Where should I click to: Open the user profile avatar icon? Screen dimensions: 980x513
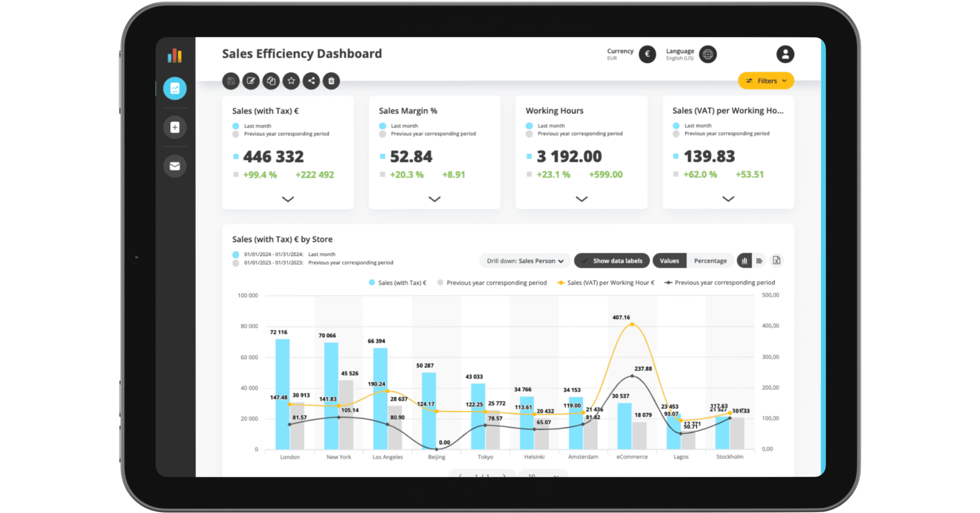tap(785, 54)
